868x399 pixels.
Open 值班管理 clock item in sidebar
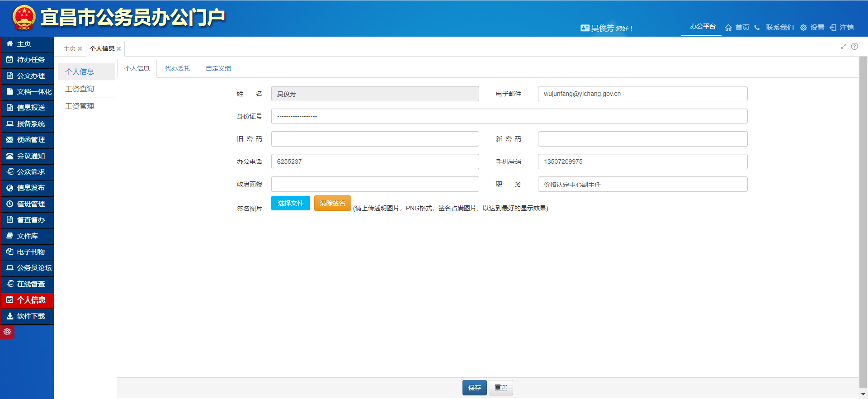pyautogui.click(x=27, y=204)
